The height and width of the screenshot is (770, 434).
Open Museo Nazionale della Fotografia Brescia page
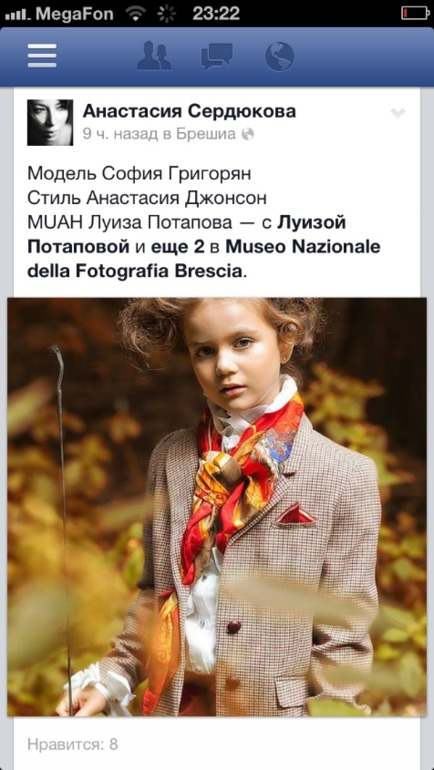pos(204,259)
